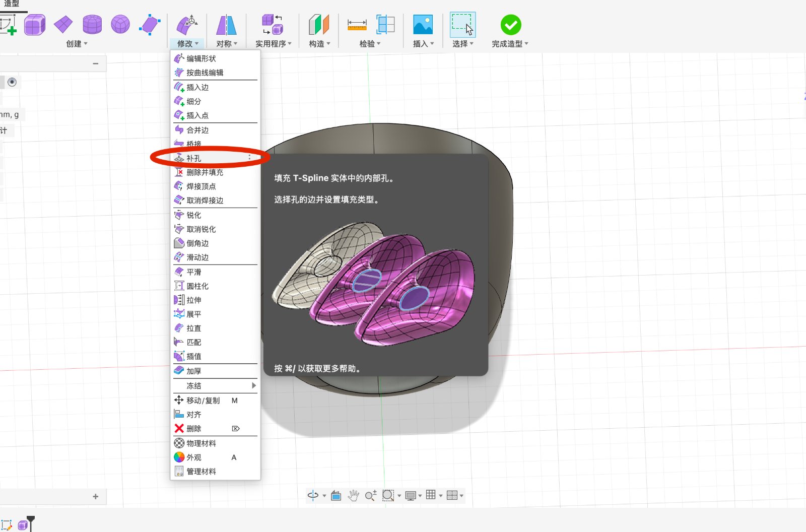
Task: Select the Pan hand tool
Action: (353, 495)
